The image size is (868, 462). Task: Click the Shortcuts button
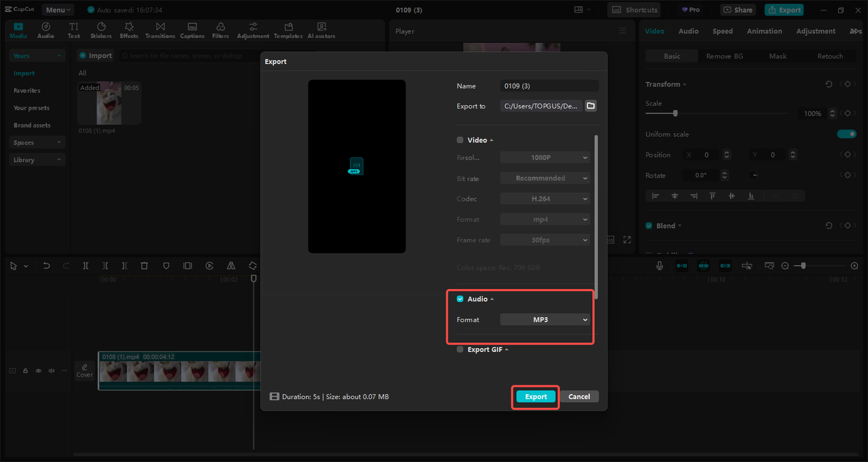coord(635,10)
